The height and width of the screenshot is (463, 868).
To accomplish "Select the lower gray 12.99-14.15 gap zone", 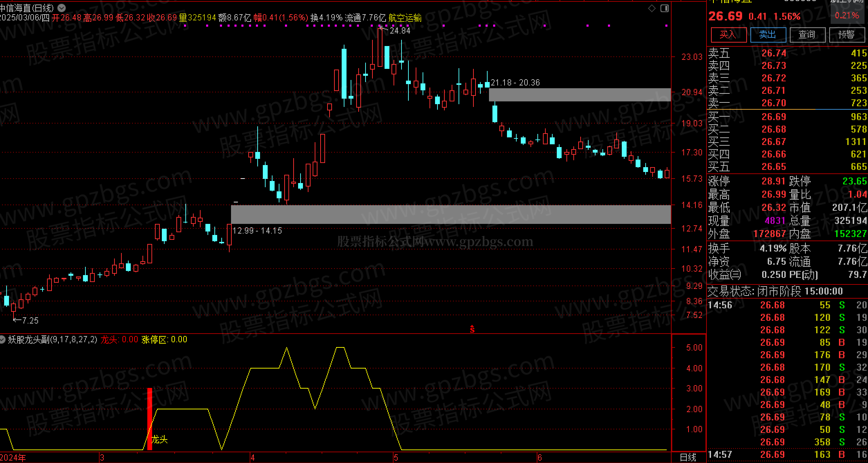I will (450, 214).
